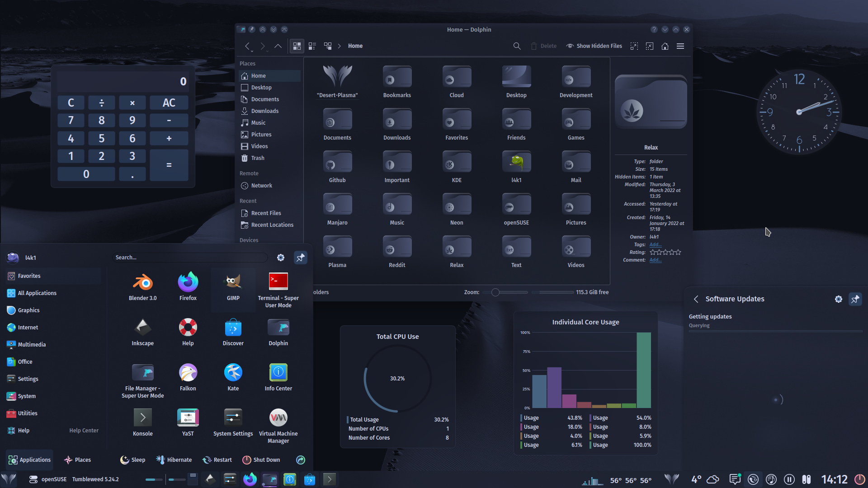
Task: Click the Restart button
Action: pyautogui.click(x=217, y=460)
